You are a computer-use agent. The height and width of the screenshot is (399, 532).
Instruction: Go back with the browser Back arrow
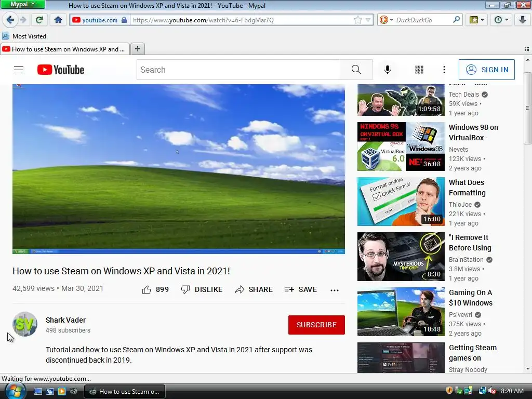tap(10, 20)
